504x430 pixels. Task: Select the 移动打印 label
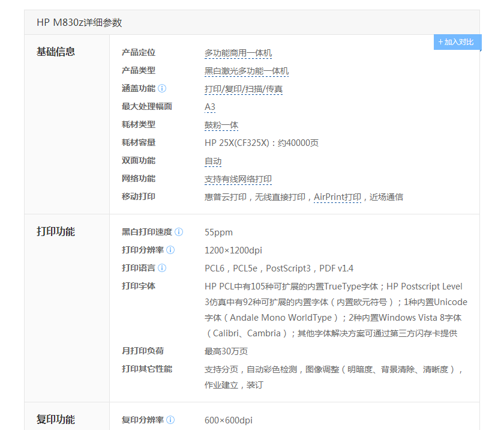point(139,196)
